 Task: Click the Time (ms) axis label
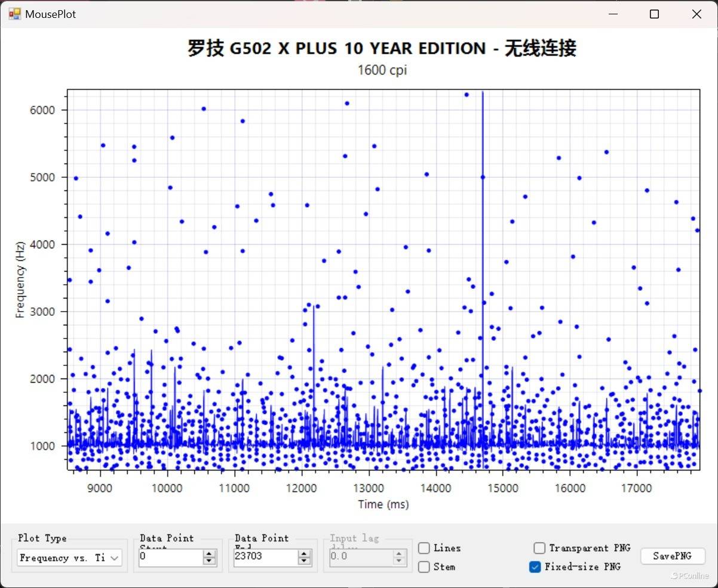(383, 504)
